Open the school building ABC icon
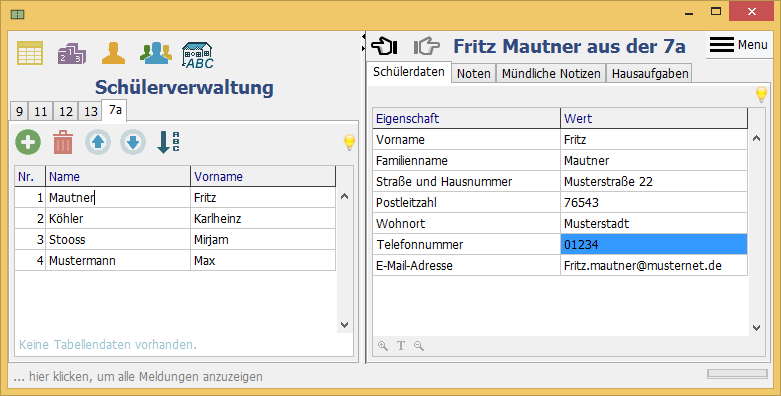 pyautogui.click(x=198, y=54)
